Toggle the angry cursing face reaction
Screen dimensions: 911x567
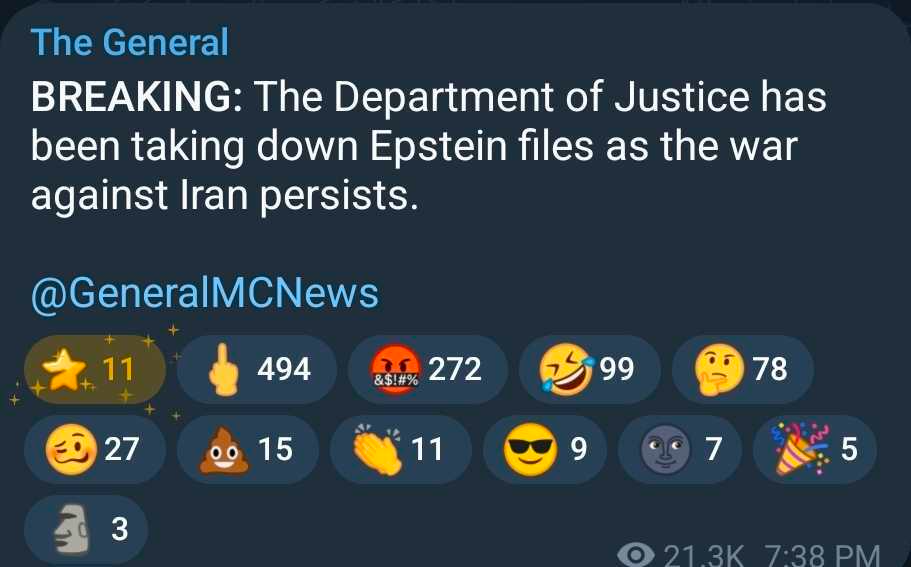click(x=427, y=370)
